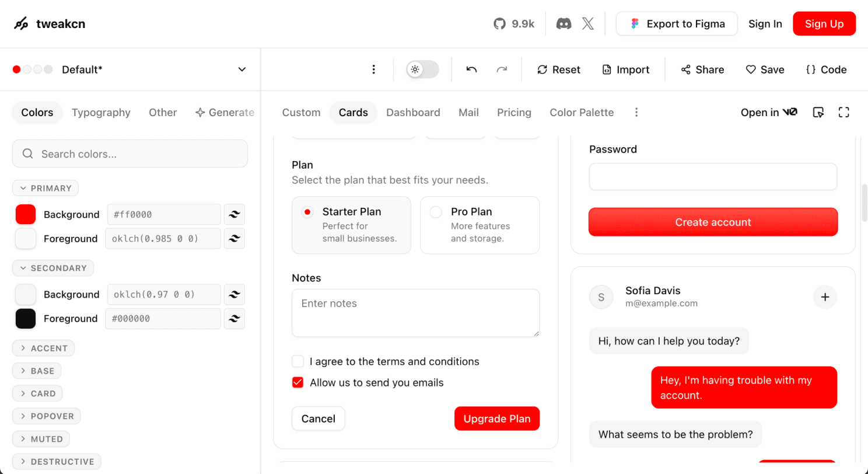Expand the CARD color section
The height and width of the screenshot is (474, 868).
point(37,393)
